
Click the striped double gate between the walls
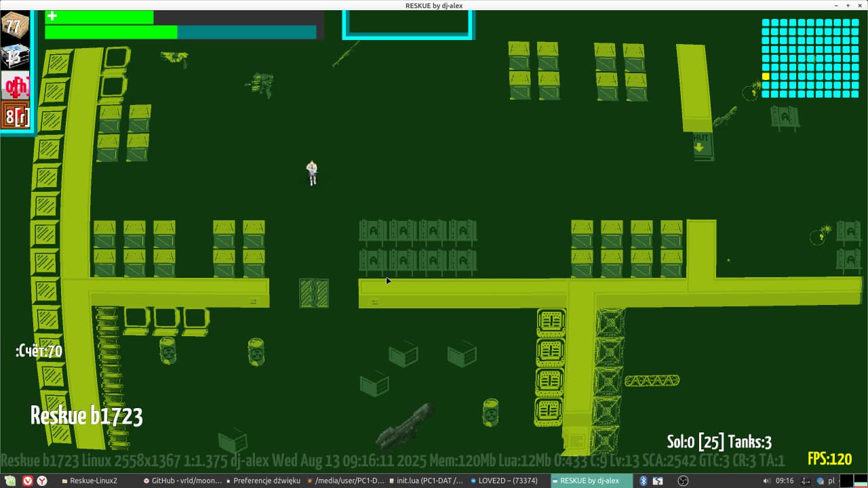(x=314, y=293)
